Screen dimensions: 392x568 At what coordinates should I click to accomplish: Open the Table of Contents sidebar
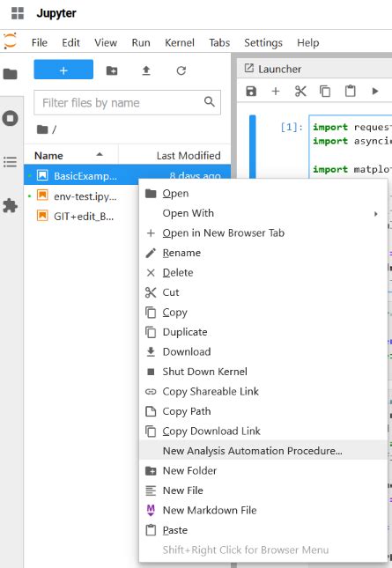click(x=11, y=162)
